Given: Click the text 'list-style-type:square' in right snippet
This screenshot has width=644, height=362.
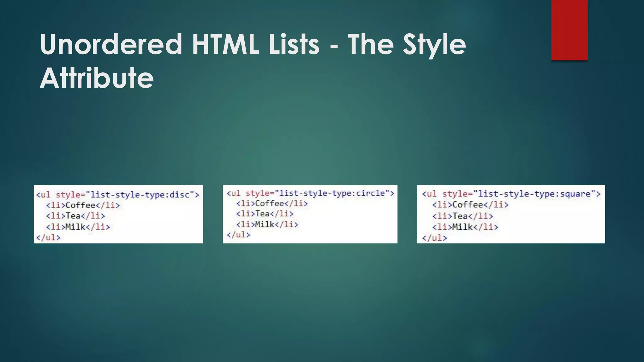Looking at the screenshot, I should pyautogui.click(x=535, y=194).
